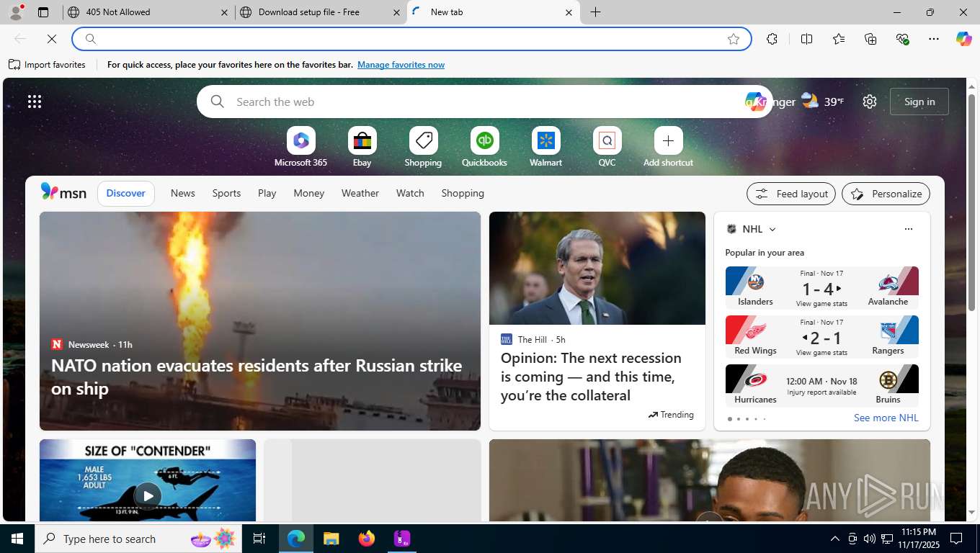The image size is (980, 553).
Task: Close the 405 Not Allowed tab
Action: point(224,12)
